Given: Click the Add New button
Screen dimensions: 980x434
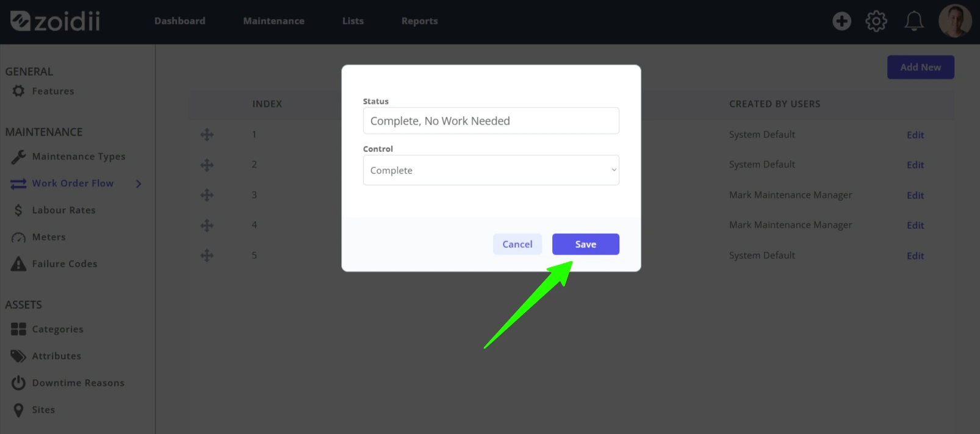Looking at the screenshot, I should click(920, 67).
